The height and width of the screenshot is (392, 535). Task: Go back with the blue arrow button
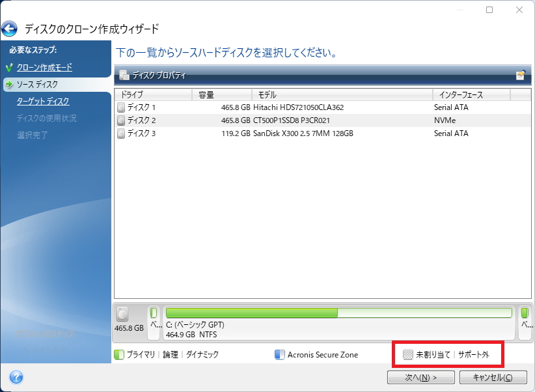point(9,29)
